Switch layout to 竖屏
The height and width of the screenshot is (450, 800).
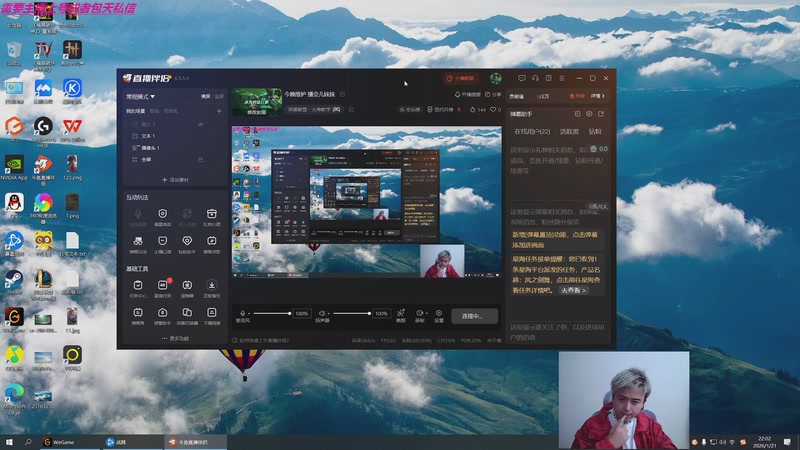(219, 96)
